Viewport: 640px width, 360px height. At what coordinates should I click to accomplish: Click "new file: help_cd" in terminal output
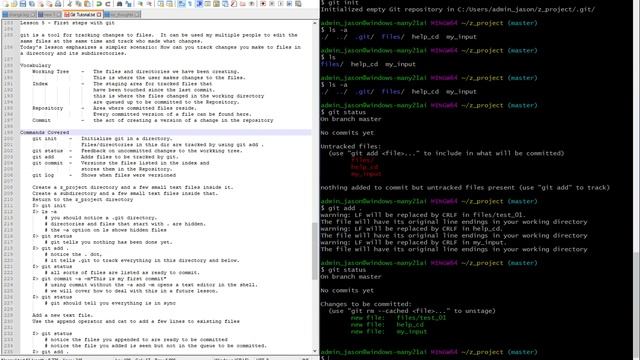click(387, 324)
